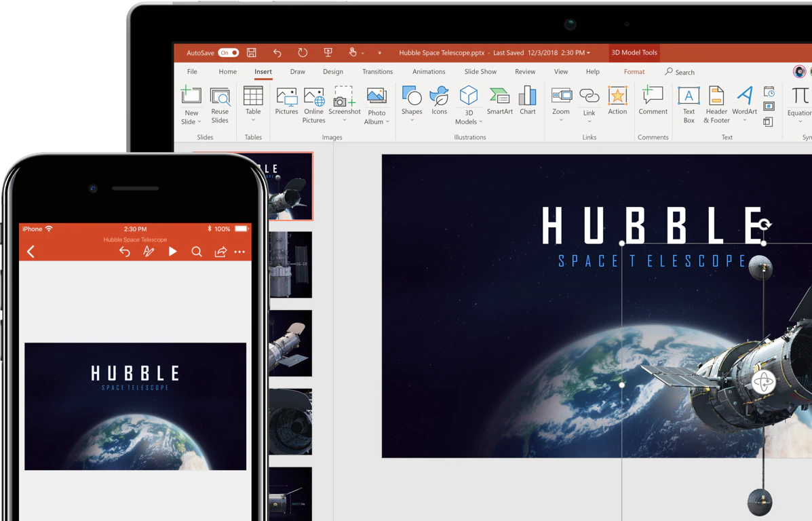Insert Icons from Illustrations group

pos(439,100)
